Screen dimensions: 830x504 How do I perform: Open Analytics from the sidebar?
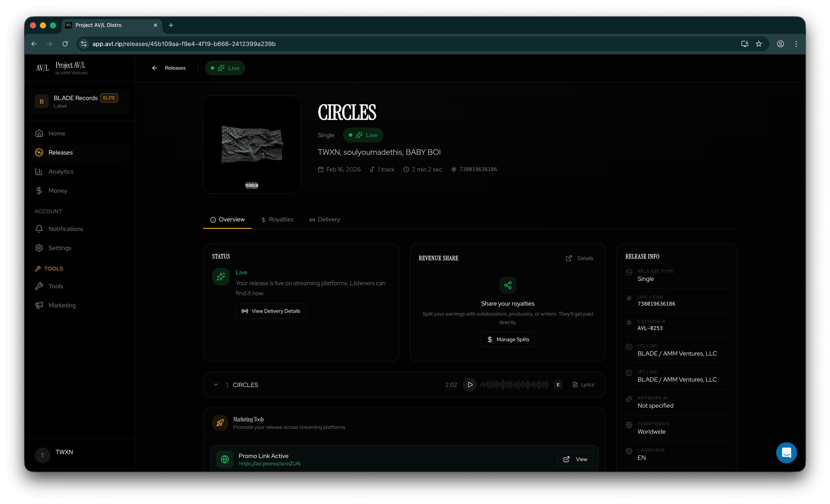tap(79, 171)
